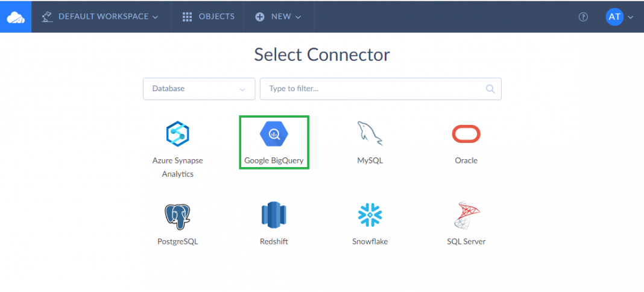The height and width of the screenshot is (292, 644).
Task: Expand the New menu
Action: (x=278, y=17)
